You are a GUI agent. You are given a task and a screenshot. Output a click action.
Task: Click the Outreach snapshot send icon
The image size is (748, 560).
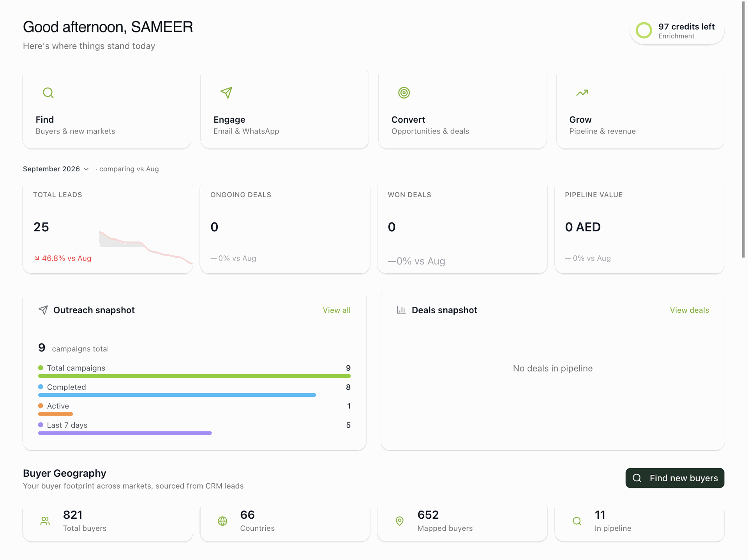click(x=43, y=310)
